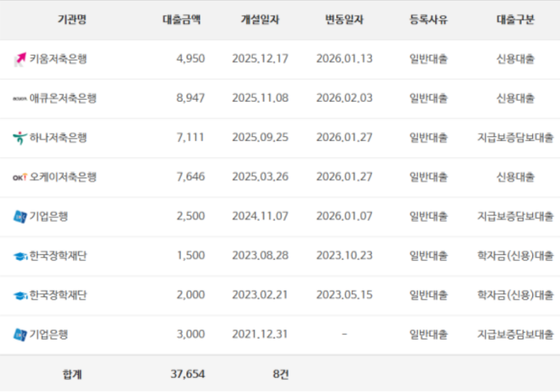Click the 키움저축은행 logo icon
This screenshot has width=560, height=392.
[19, 59]
